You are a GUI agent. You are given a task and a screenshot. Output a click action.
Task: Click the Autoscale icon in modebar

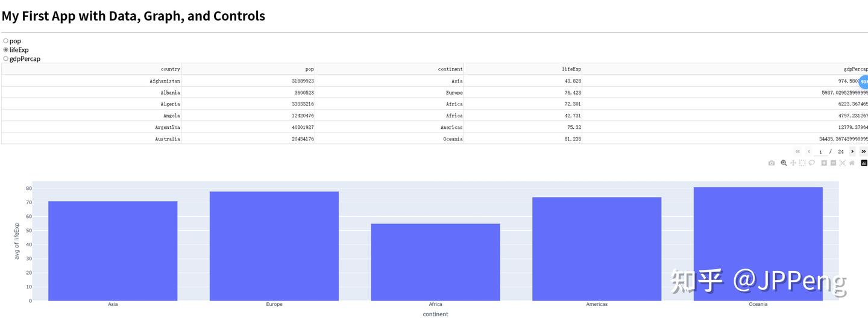coord(843,163)
